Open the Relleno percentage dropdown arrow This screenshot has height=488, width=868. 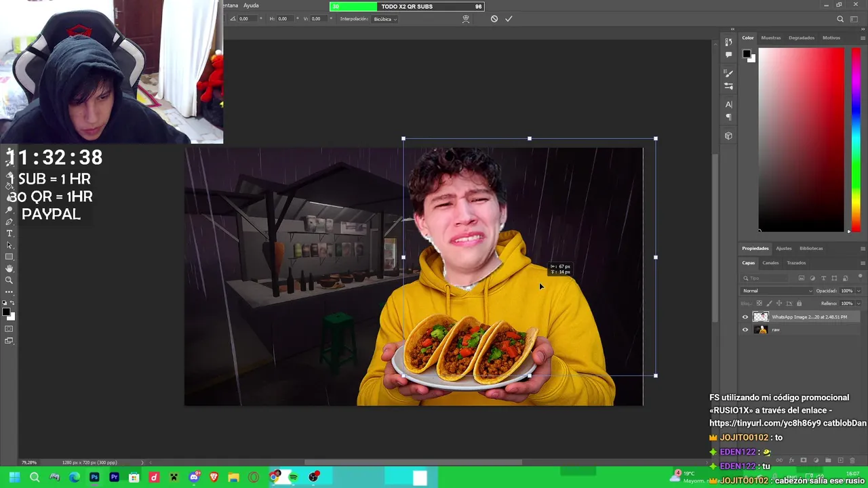pyautogui.click(x=859, y=303)
